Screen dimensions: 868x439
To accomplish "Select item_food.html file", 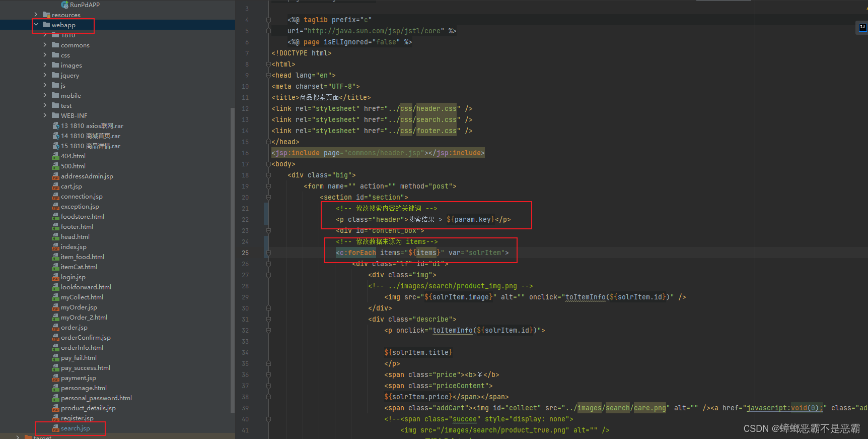I will (83, 257).
